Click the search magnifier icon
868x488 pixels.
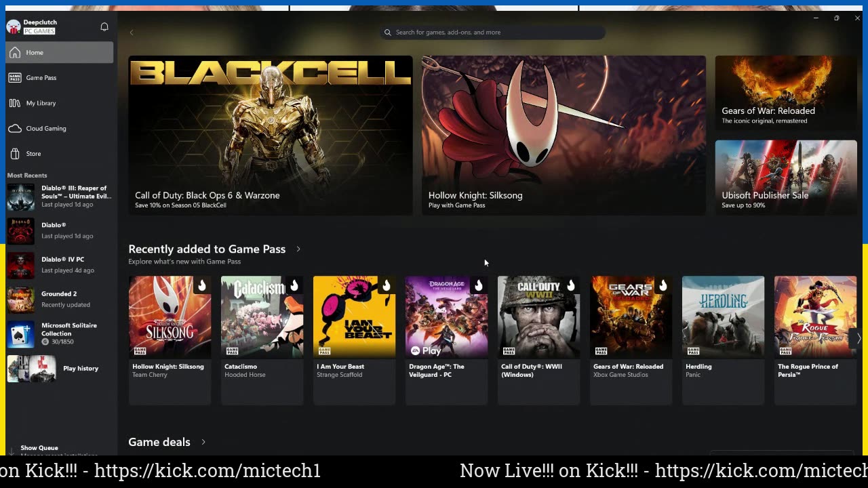click(x=388, y=33)
